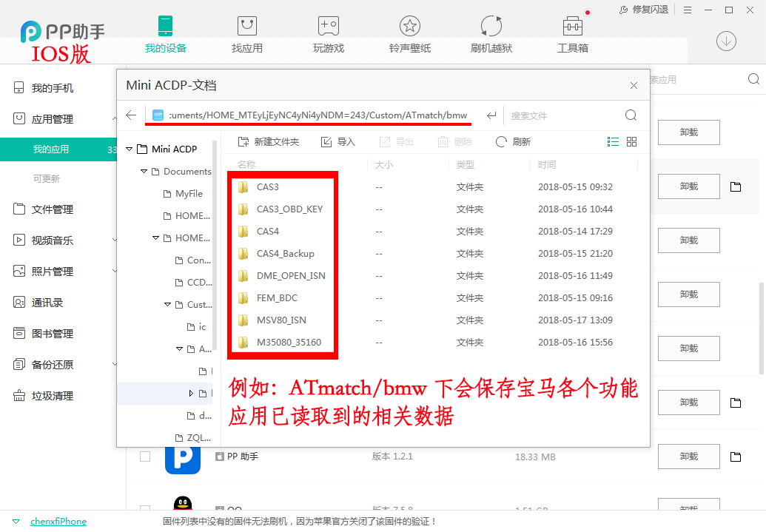Open CAS4_Backup folder
This screenshot has height=532, width=766.
(x=276, y=254)
